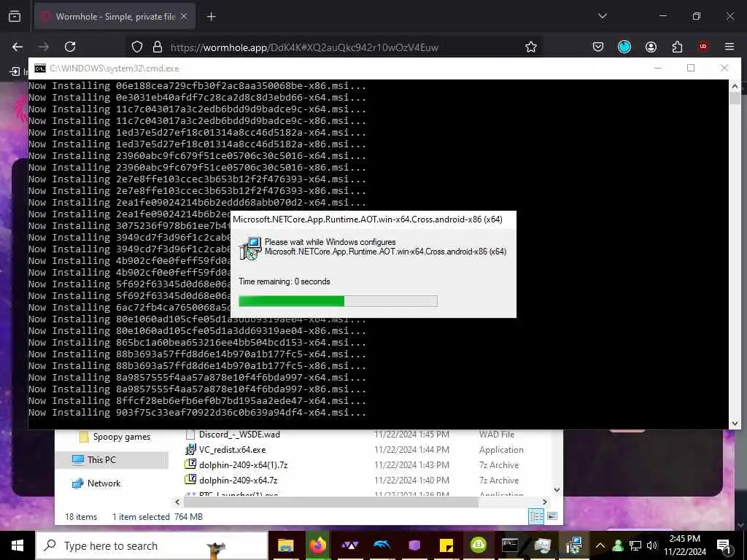
Task: Open the Dolphin emulator taskbar icon
Action: [382, 545]
